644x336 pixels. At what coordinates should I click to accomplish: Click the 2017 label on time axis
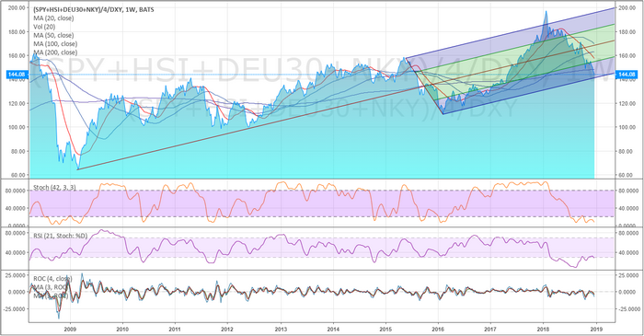(x=490, y=329)
